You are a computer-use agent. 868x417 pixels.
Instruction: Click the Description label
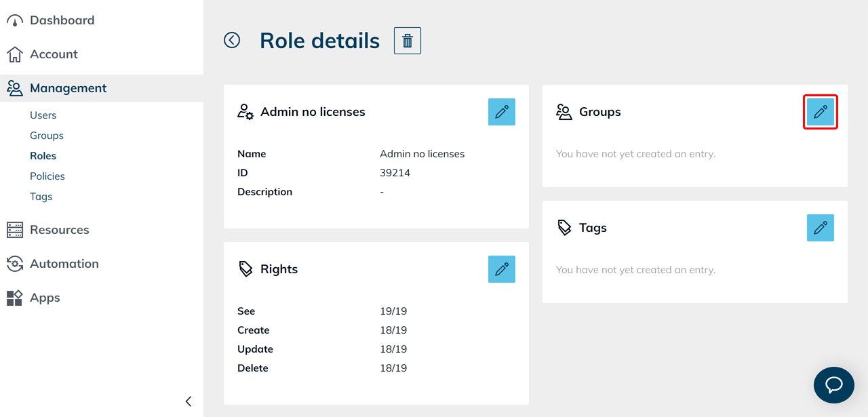click(264, 192)
